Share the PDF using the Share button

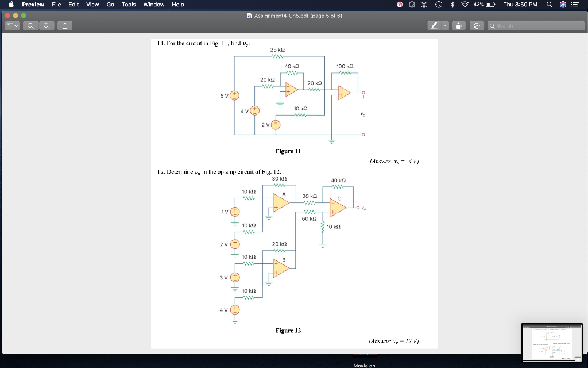tap(65, 25)
